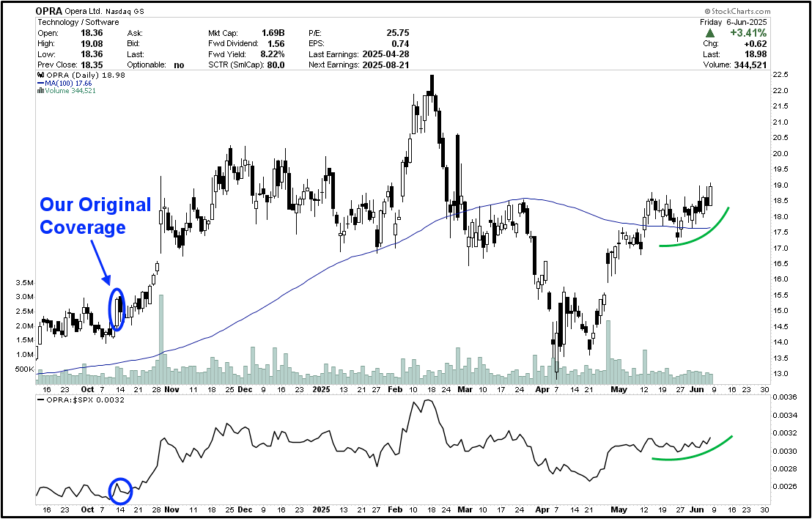This screenshot has width=812, height=519.
Task: Click the peak of the OPRA:$SPX ratio line
Action: click(427, 400)
